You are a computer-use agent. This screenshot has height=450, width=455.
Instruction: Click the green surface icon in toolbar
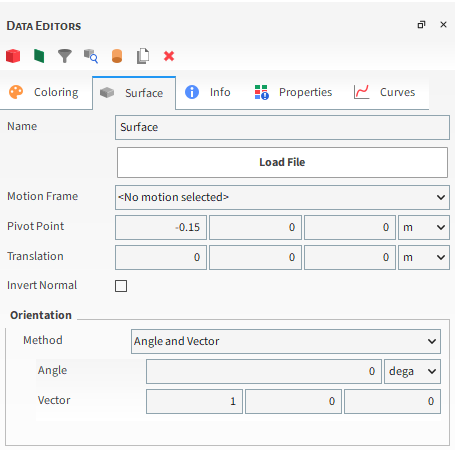[39, 56]
